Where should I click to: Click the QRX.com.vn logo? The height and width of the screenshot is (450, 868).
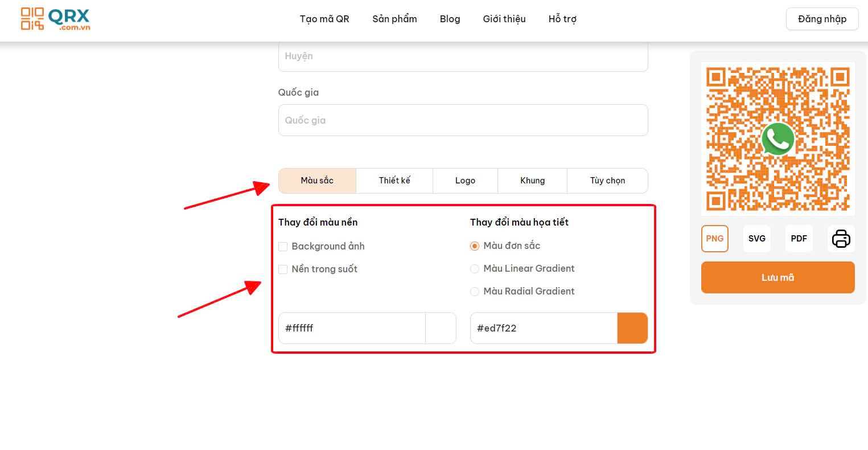[x=55, y=19]
